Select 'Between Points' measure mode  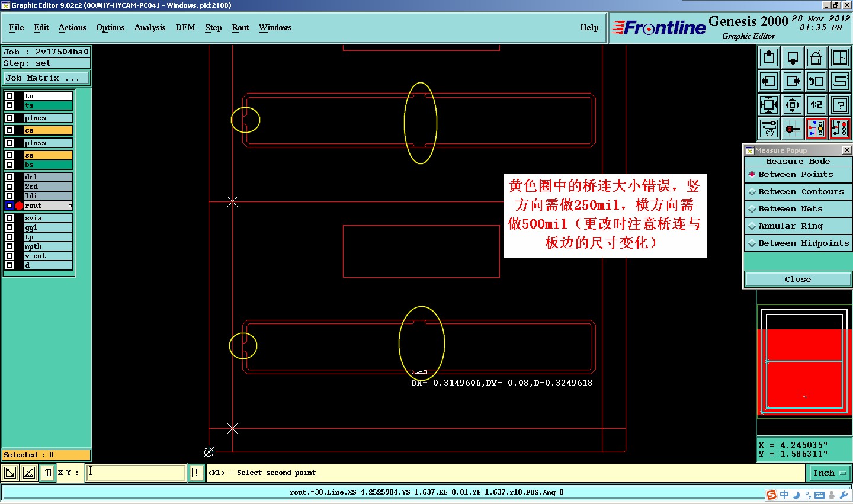coord(798,175)
